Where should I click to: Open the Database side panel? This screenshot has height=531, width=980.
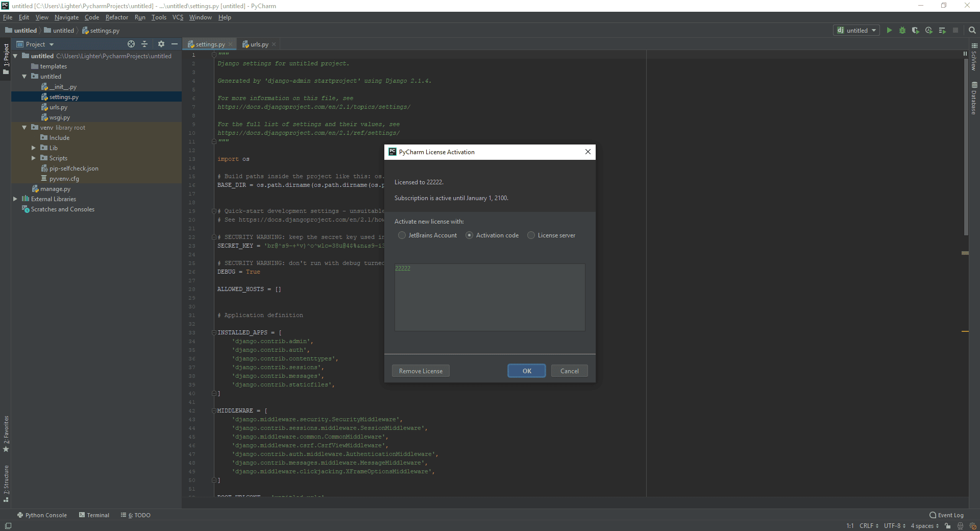click(x=974, y=98)
